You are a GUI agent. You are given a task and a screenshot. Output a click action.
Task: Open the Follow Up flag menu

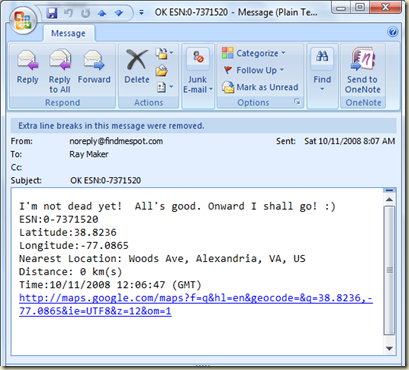coord(254,70)
